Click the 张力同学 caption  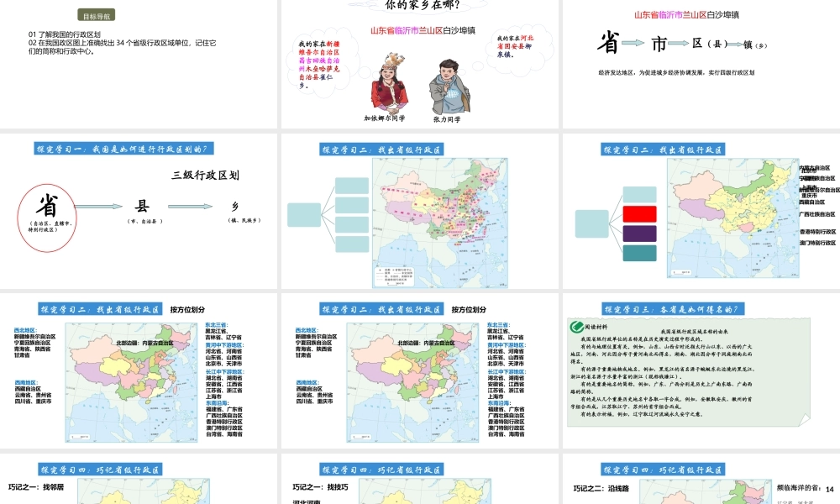(x=447, y=119)
